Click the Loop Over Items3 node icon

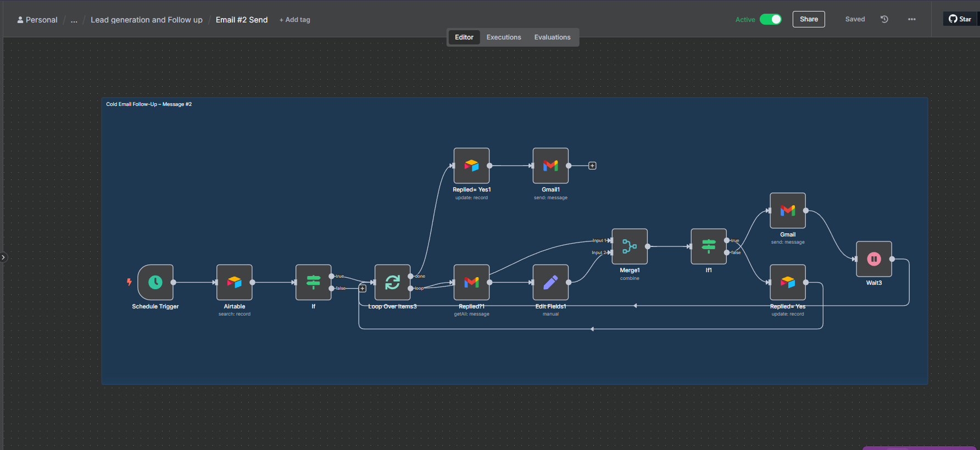pyautogui.click(x=392, y=282)
